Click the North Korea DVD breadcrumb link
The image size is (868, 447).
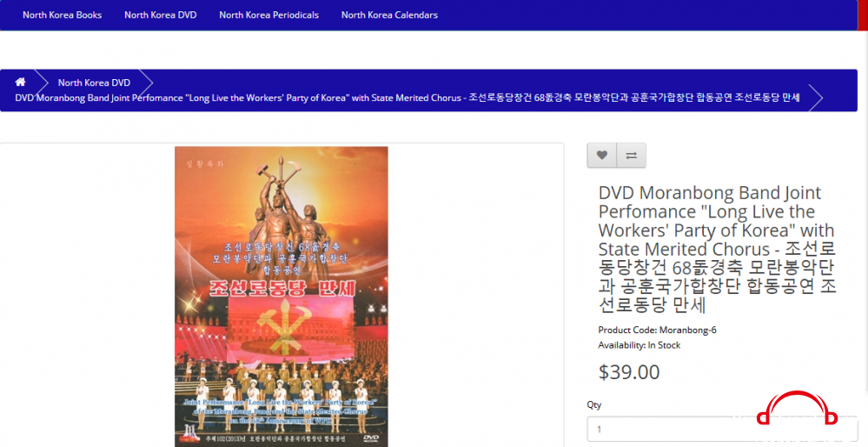coord(94,83)
